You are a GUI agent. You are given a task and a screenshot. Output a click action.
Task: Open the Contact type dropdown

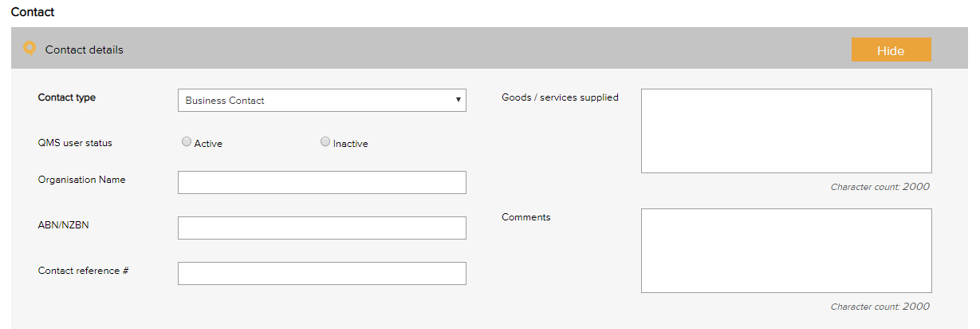[x=321, y=101]
